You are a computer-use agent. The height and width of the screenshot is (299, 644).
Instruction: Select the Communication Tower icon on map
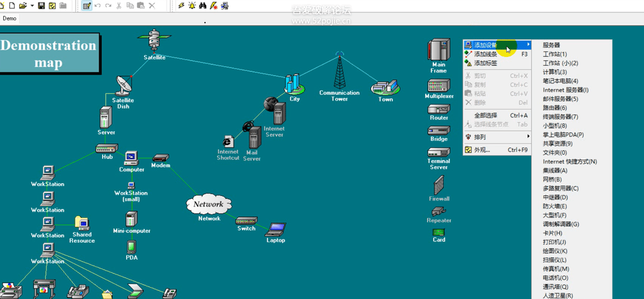tap(339, 72)
